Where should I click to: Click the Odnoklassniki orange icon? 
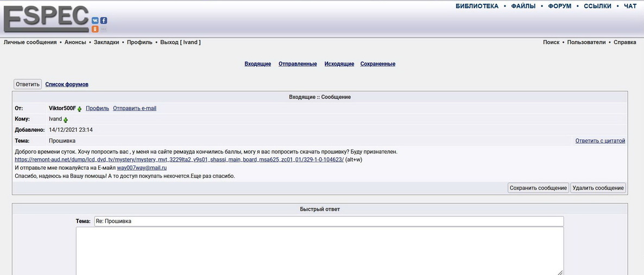click(x=95, y=29)
